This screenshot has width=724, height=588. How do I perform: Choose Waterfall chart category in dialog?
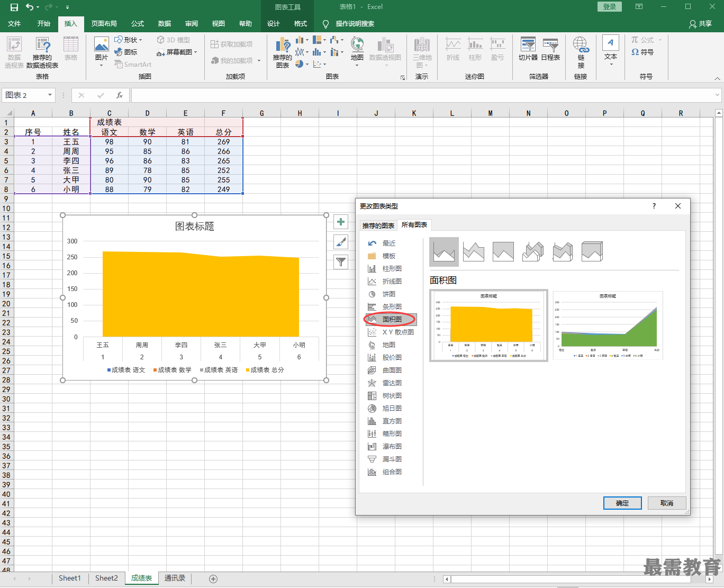[392, 447]
